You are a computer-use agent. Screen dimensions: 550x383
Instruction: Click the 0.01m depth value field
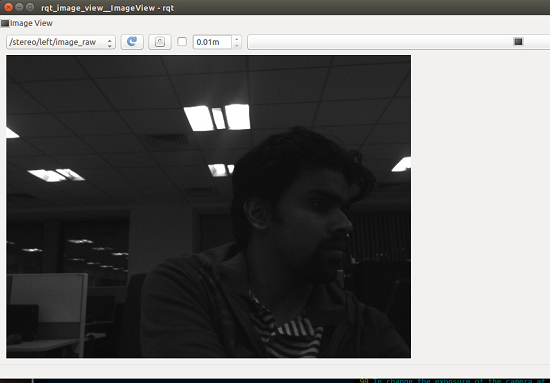212,42
